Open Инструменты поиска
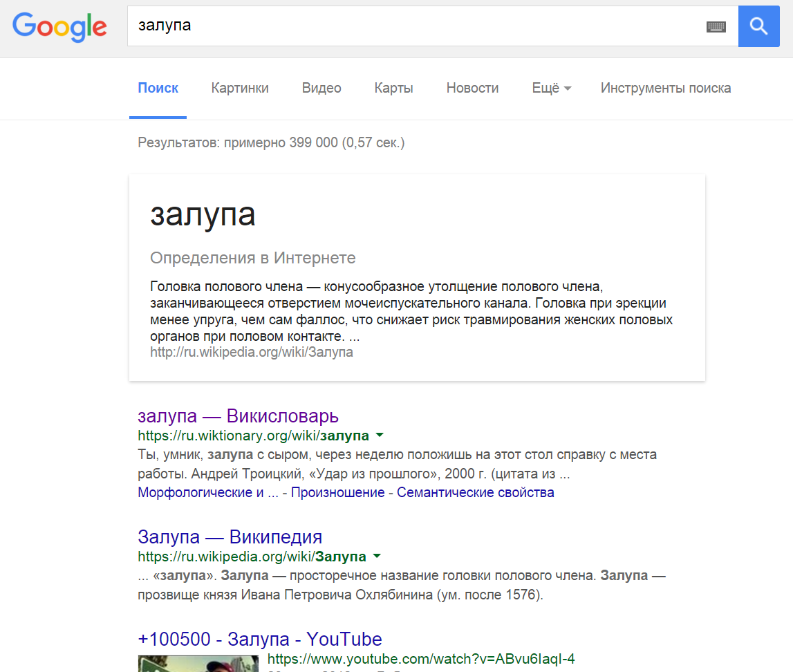The width and height of the screenshot is (793, 672). [666, 88]
